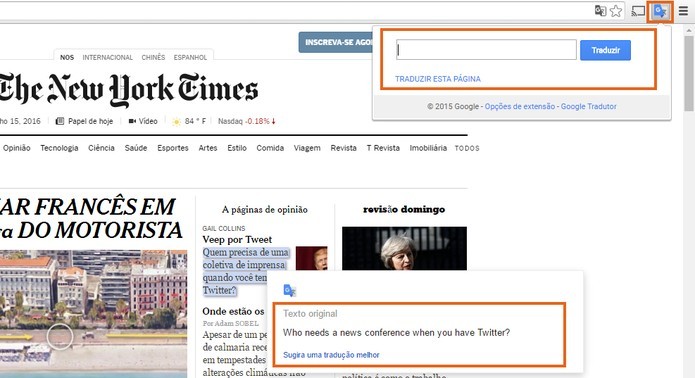Open the Chrome cast icon
The image size is (695, 378).
coord(638,11)
